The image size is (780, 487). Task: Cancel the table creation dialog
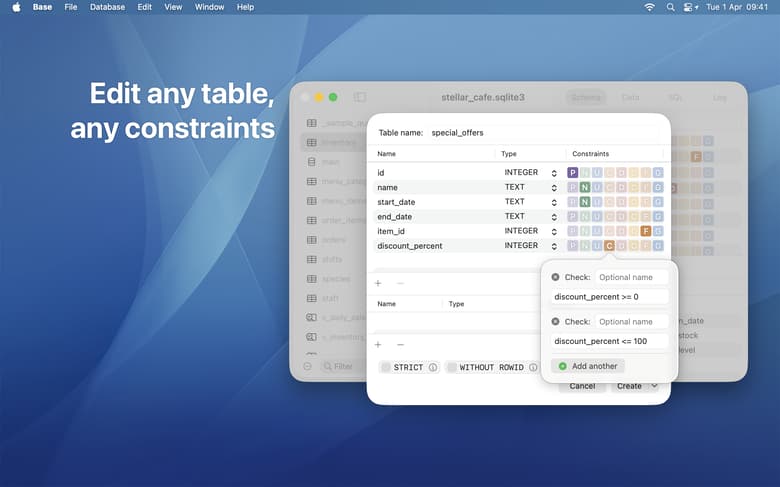582,386
